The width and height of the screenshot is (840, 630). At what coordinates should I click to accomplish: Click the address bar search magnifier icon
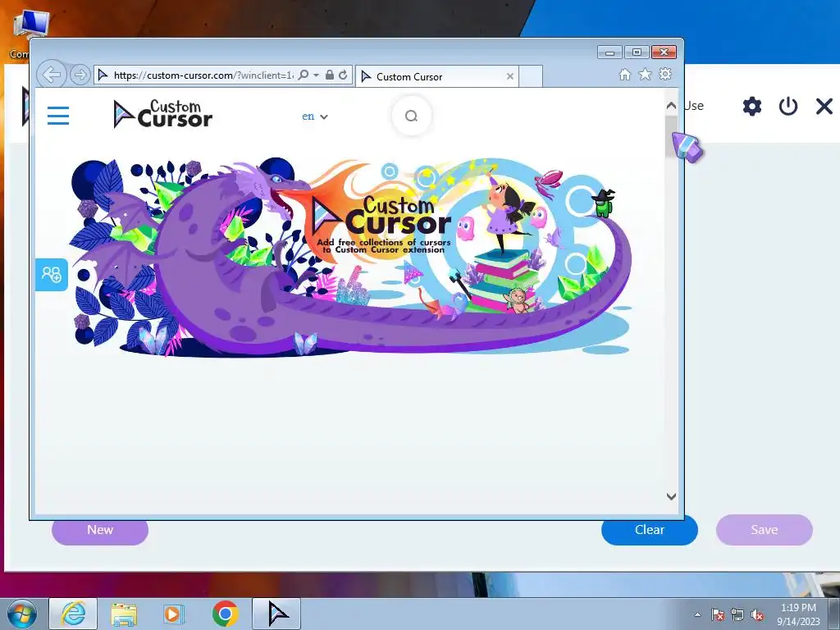[304, 75]
